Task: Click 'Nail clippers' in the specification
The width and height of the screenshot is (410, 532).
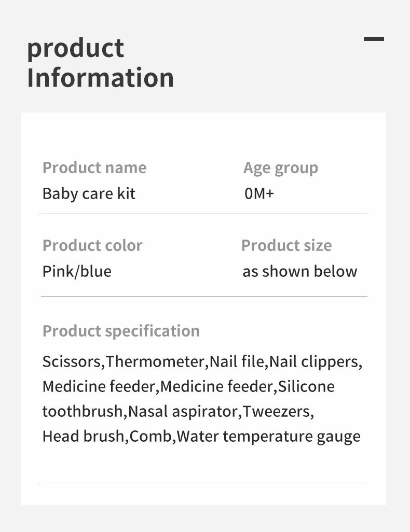Action: pyautogui.click(x=314, y=362)
